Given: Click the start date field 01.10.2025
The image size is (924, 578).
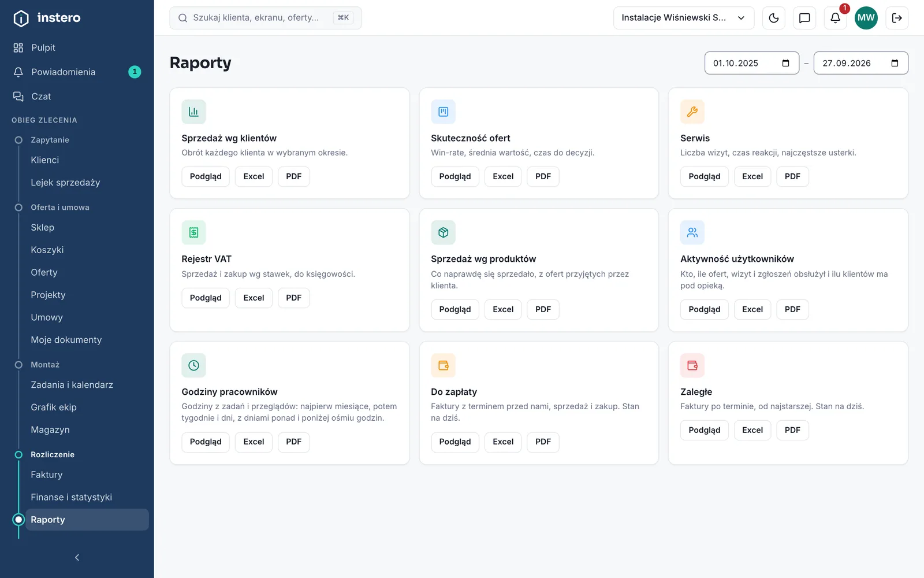Looking at the screenshot, I should point(752,63).
